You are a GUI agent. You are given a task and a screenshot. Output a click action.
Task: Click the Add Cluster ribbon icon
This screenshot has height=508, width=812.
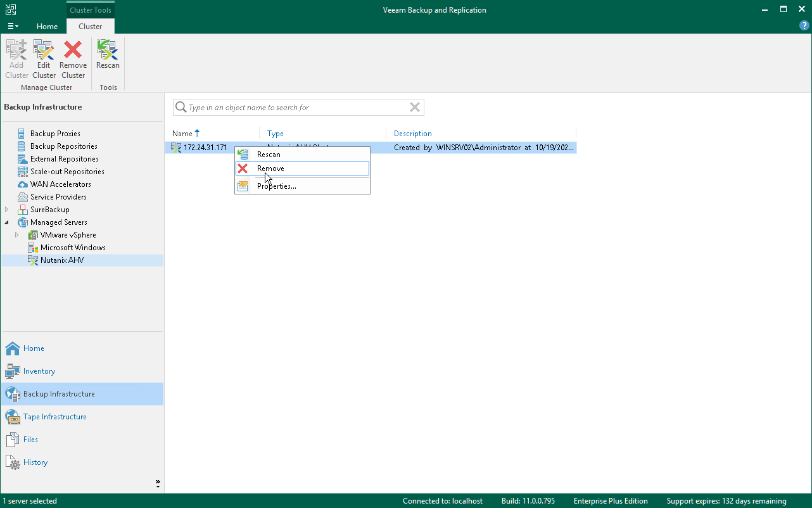(16, 49)
